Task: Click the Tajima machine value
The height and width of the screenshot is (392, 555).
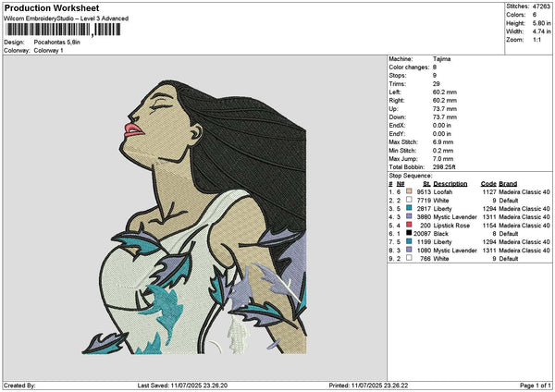Action: [x=442, y=58]
